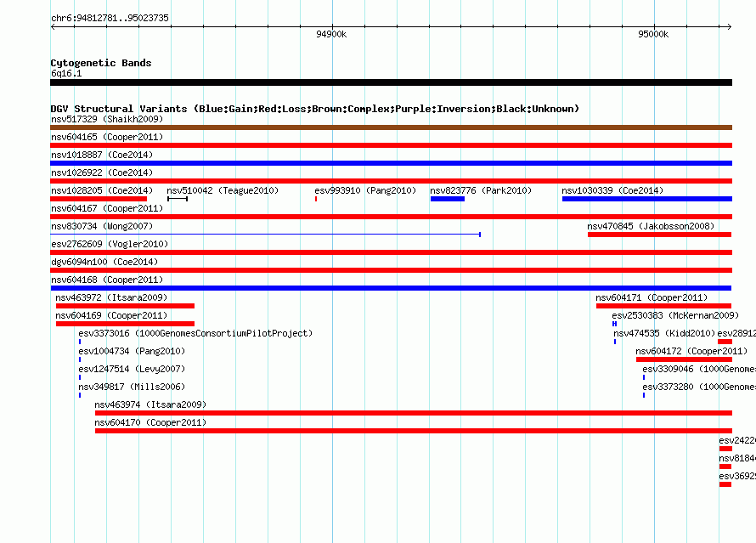Viewport: 756px width, 543px height.
Task: Click the esv3309046 variant label
Action: point(699,369)
